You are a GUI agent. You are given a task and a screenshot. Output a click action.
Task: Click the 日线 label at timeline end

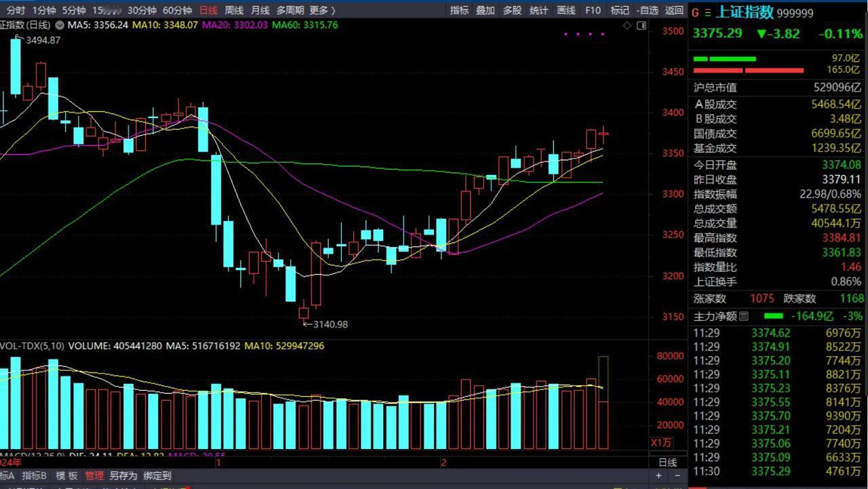(668, 463)
